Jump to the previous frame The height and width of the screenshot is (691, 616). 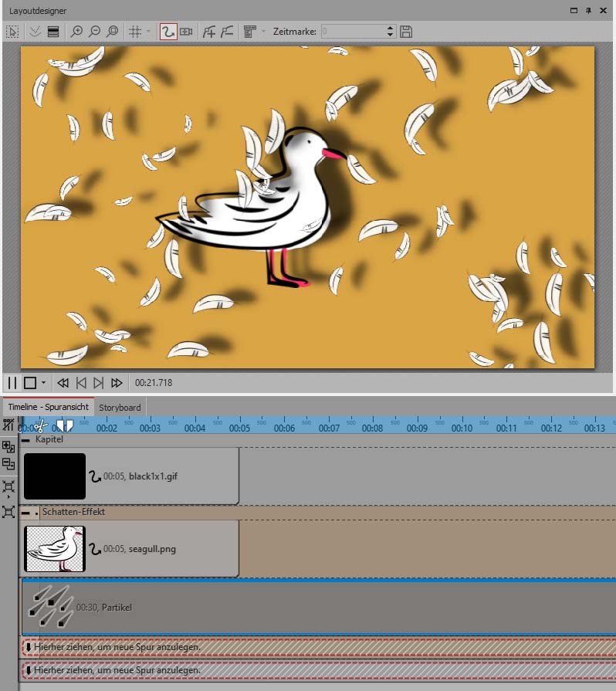tap(81, 383)
